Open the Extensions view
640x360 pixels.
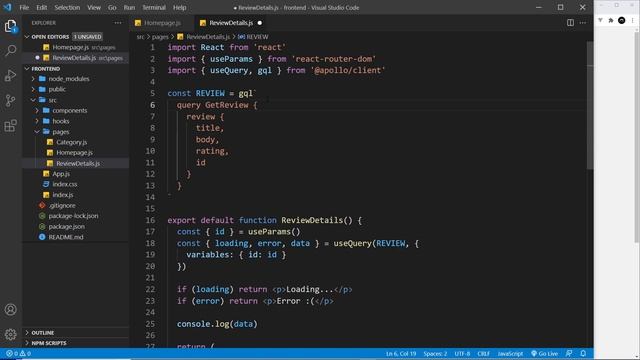click(11, 125)
